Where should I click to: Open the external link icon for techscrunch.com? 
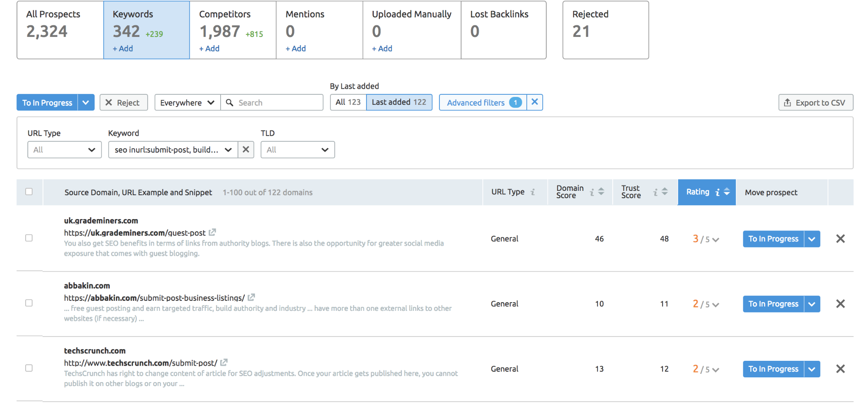click(x=224, y=362)
